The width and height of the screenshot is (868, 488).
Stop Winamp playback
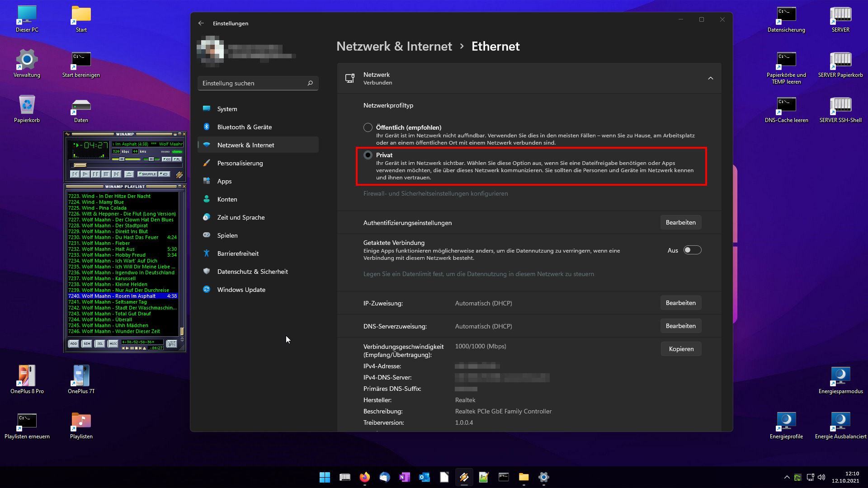coord(106,174)
